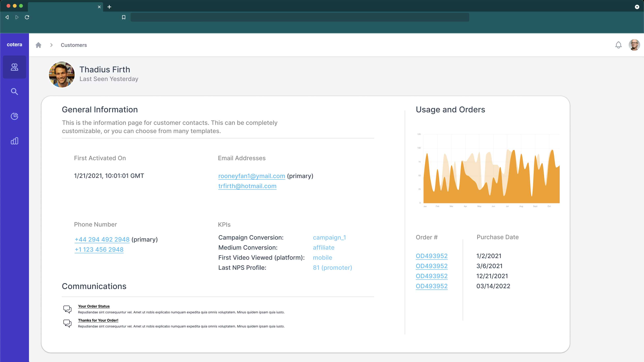Open the bar chart reports icon
644x362 pixels.
point(14,140)
